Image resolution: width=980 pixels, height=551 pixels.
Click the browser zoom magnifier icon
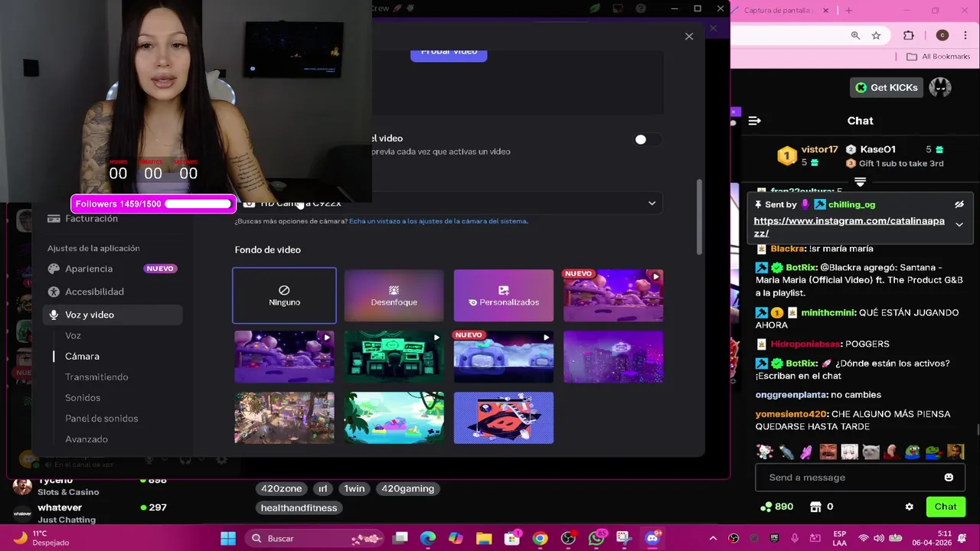tap(855, 35)
